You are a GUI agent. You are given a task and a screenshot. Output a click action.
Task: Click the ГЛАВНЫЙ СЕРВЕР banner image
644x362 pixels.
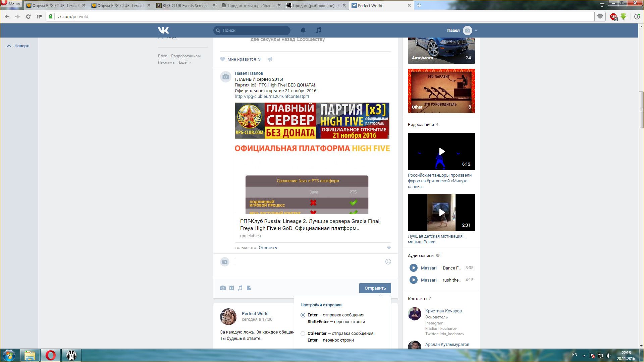312,121
